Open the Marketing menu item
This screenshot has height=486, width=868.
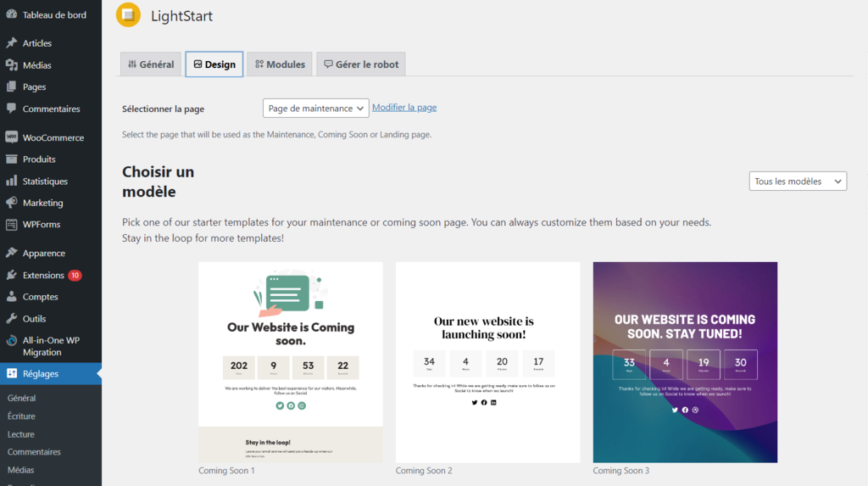point(51,203)
